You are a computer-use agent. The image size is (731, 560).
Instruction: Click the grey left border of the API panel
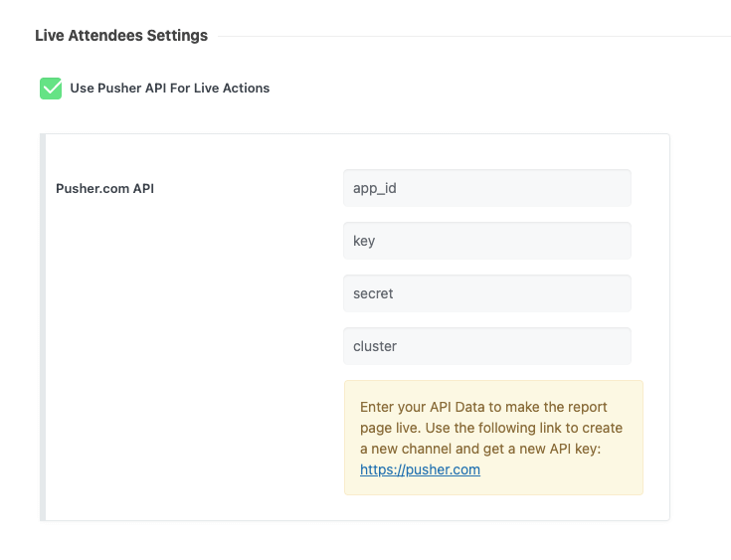(43, 328)
